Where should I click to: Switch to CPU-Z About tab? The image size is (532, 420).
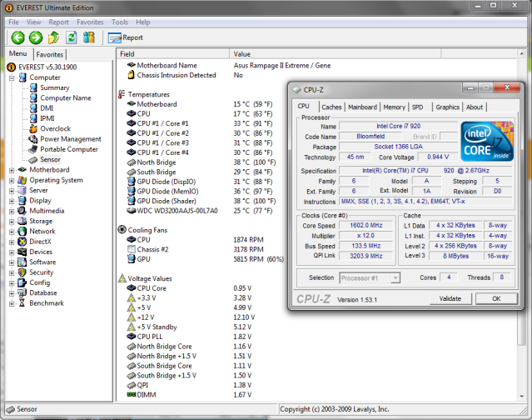(x=474, y=107)
